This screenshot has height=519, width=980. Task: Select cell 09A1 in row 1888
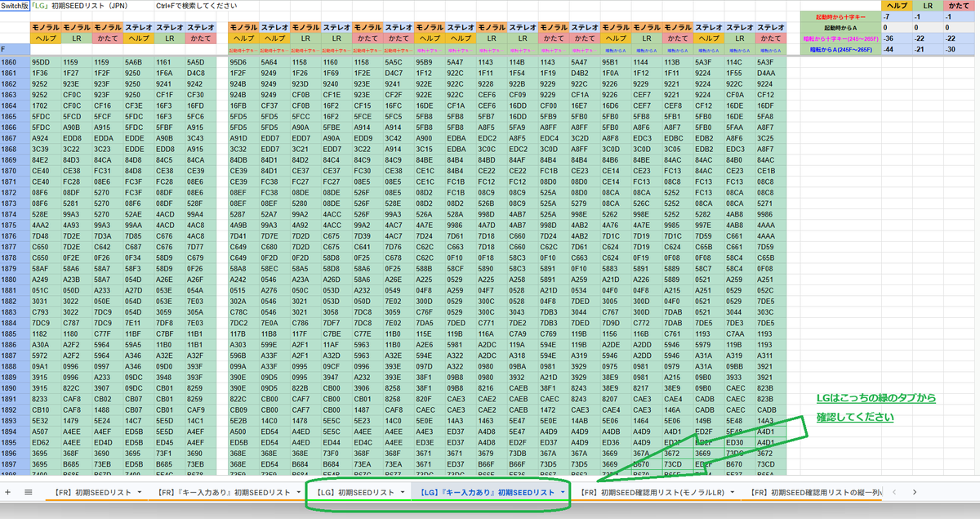tap(46, 366)
